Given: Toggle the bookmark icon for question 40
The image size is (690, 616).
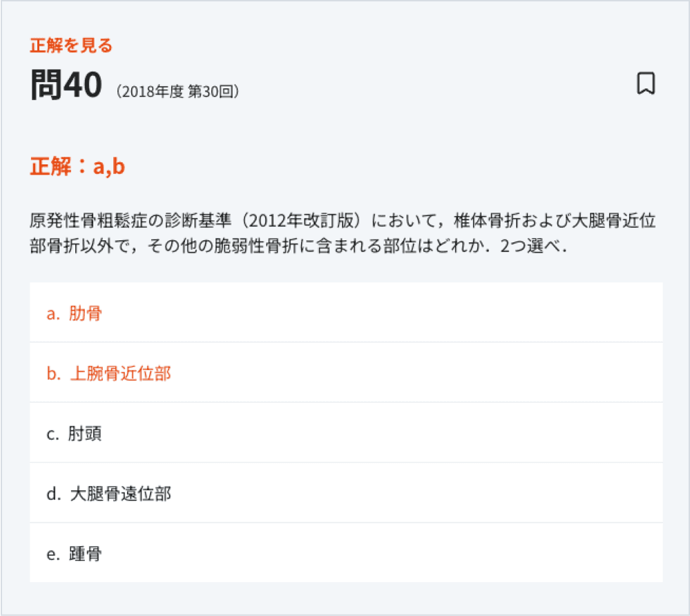Looking at the screenshot, I should pos(645,84).
